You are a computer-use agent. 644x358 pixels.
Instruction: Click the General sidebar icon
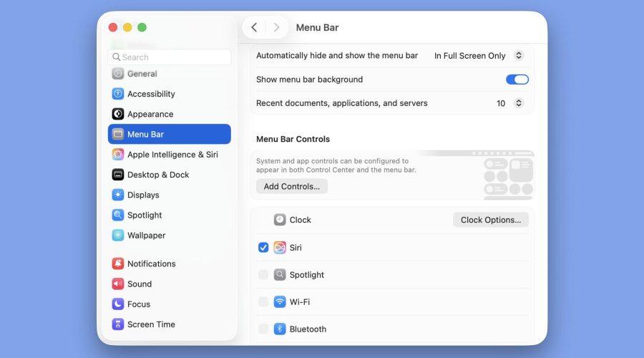(x=118, y=74)
